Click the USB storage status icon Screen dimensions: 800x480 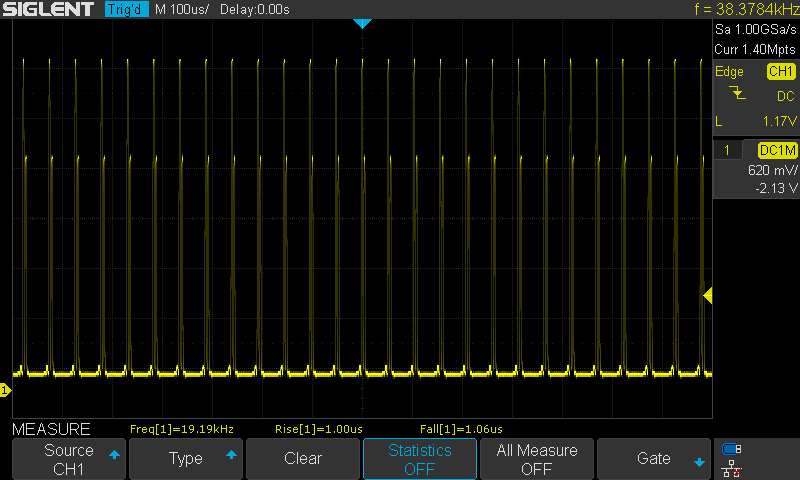pyautogui.click(x=732, y=449)
